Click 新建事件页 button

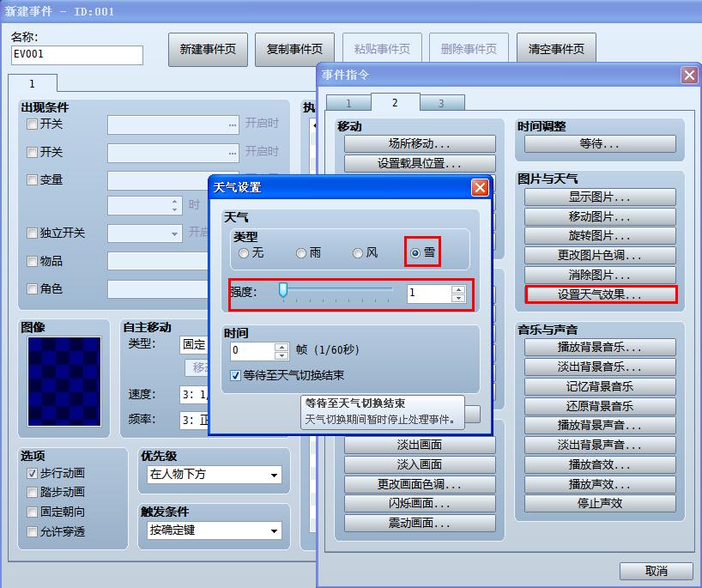point(208,49)
